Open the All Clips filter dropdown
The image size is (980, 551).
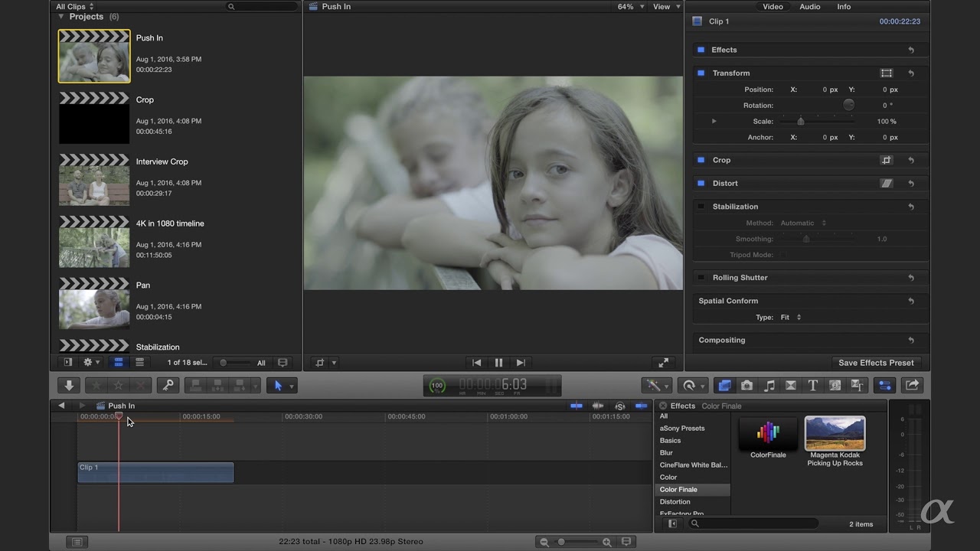[x=75, y=6]
